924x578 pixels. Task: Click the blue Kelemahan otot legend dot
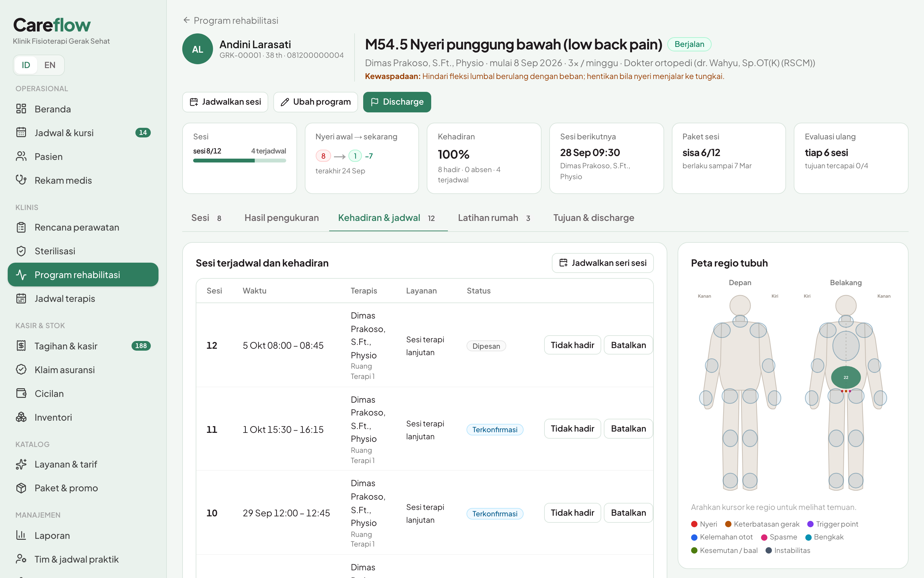point(694,537)
